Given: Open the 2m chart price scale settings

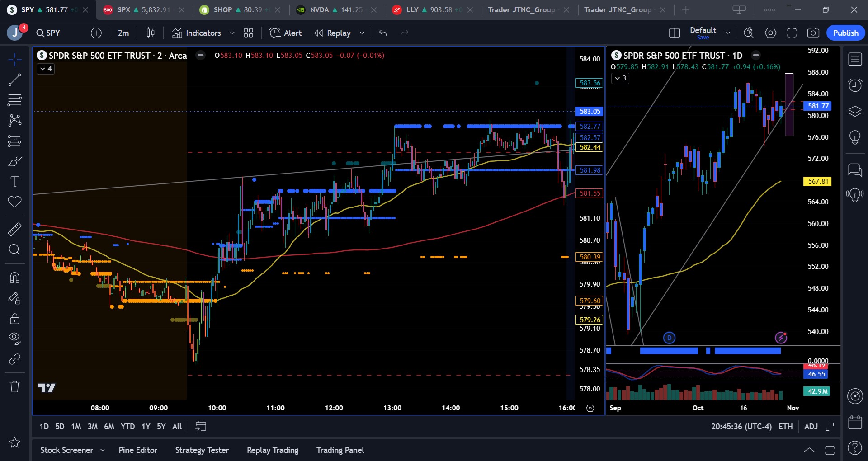Looking at the screenshot, I should (x=590, y=408).
